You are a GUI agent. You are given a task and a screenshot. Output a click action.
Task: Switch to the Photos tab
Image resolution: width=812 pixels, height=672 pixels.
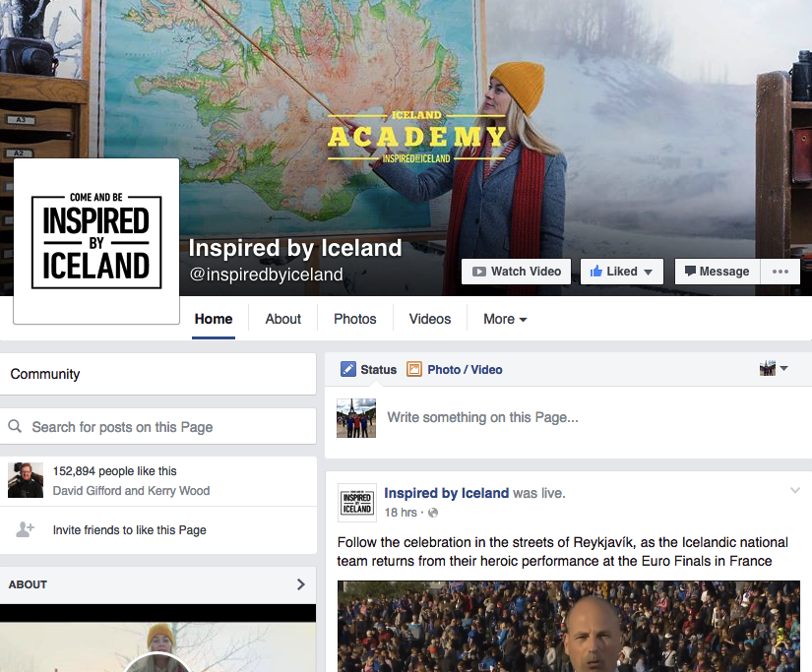[354, 319]
